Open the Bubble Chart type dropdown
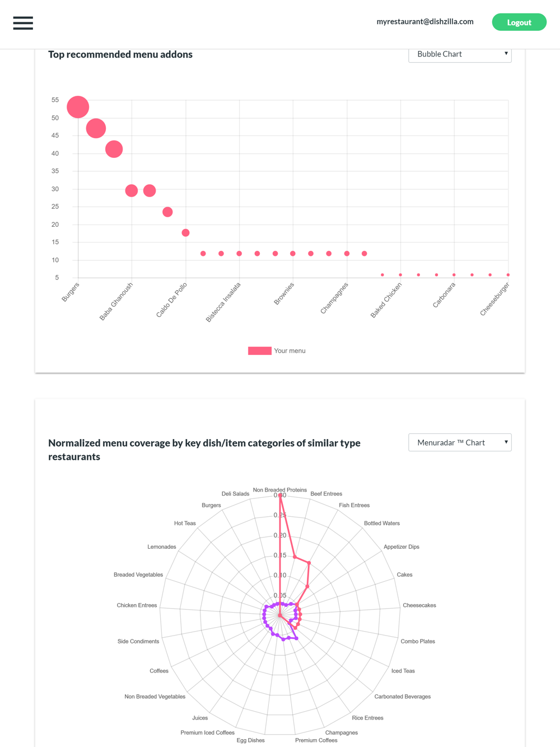 459,54
